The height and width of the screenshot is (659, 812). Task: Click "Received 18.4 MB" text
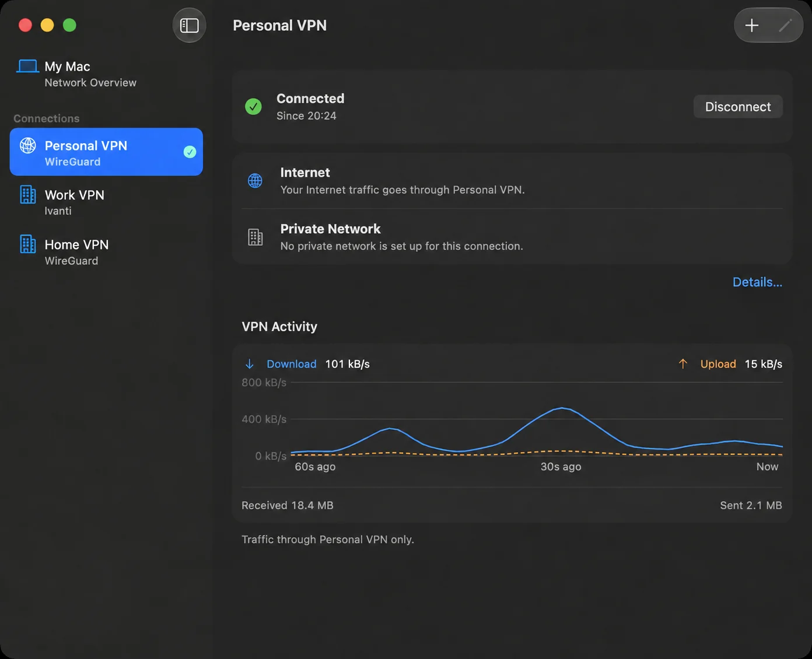click(288, 505)
